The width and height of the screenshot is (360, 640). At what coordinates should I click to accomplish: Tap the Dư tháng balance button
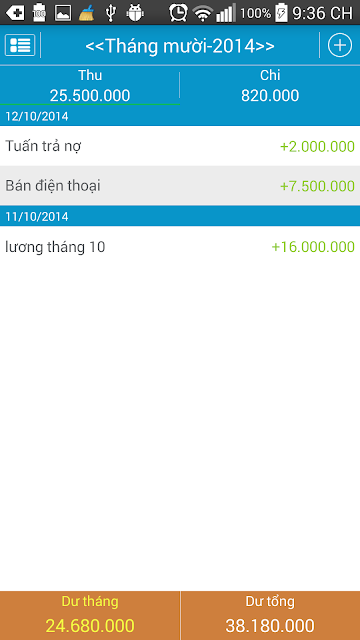pos(90,616)
